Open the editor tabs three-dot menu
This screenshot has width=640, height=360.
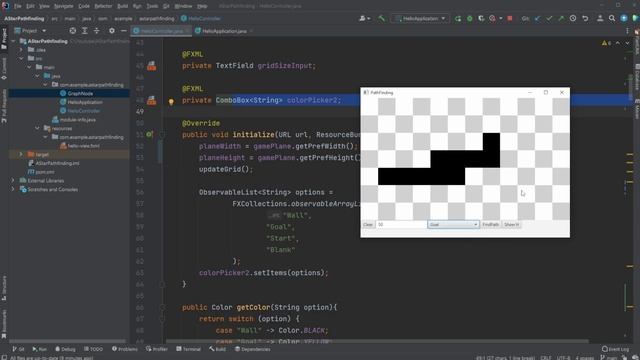coord(627,31)
